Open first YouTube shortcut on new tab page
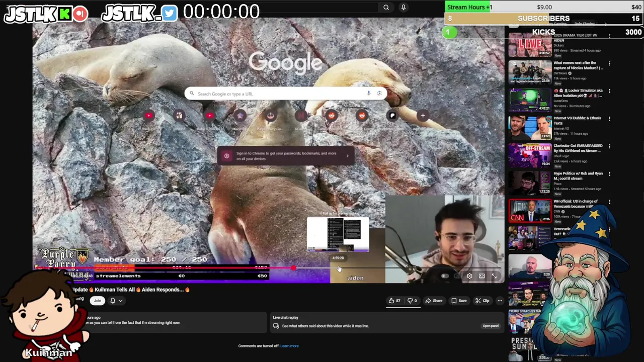The image size is (644, 362). pos(148,116)
